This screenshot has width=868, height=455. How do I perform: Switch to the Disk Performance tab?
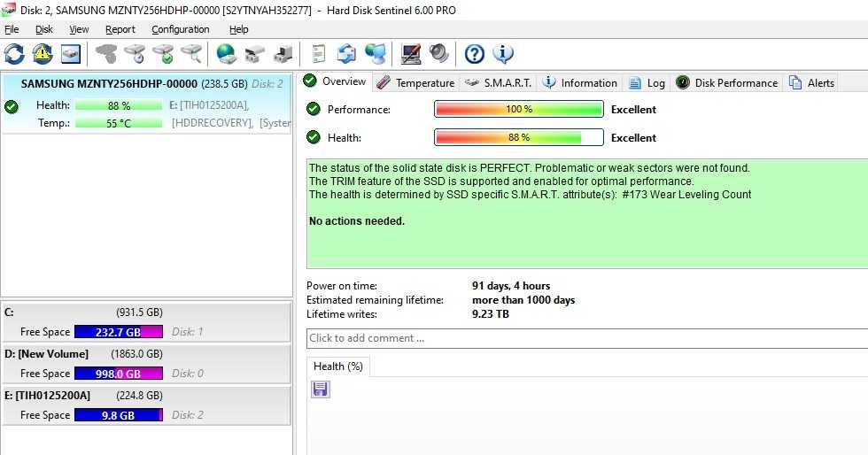point(727,82)
